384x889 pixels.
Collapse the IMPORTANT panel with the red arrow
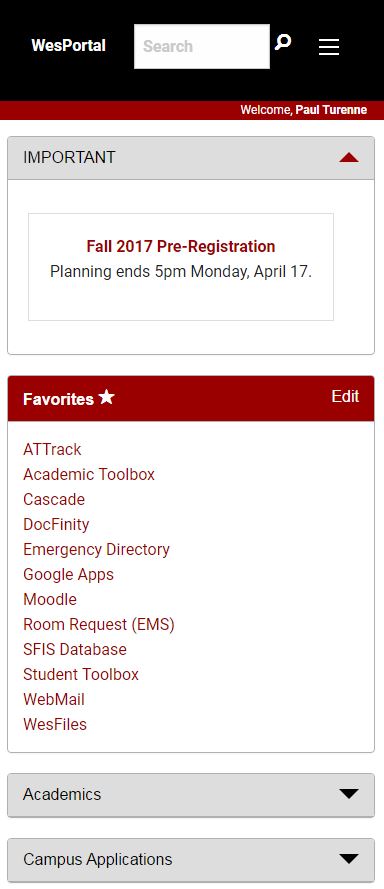click(x=349, y=158)
